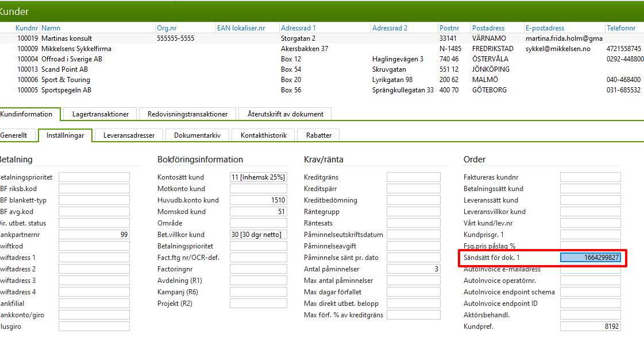Viewport: 644px width, 350px height.
Task: Click the Kontosätt kund input field
Action: point(258,177)
